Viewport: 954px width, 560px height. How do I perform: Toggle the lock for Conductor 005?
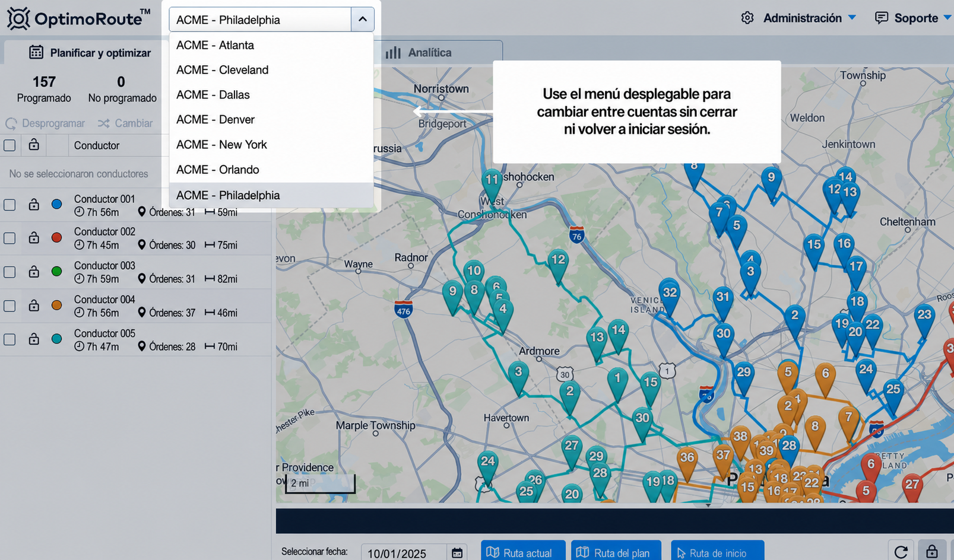(x=34, y=339)
